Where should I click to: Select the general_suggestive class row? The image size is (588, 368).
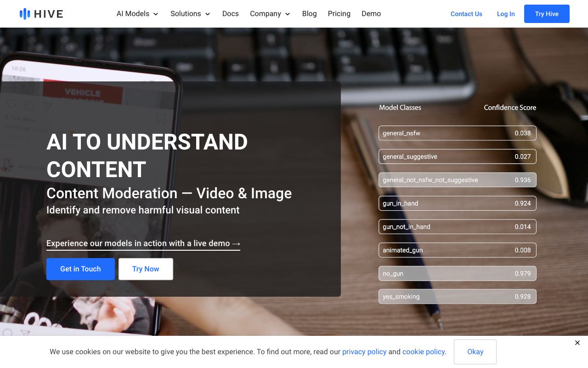[x=458, y=156]
